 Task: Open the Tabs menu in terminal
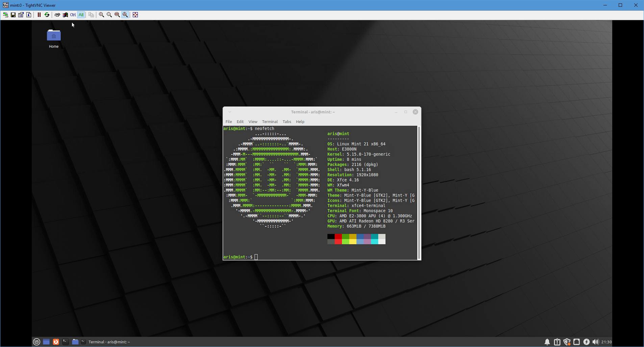[287, 122]
